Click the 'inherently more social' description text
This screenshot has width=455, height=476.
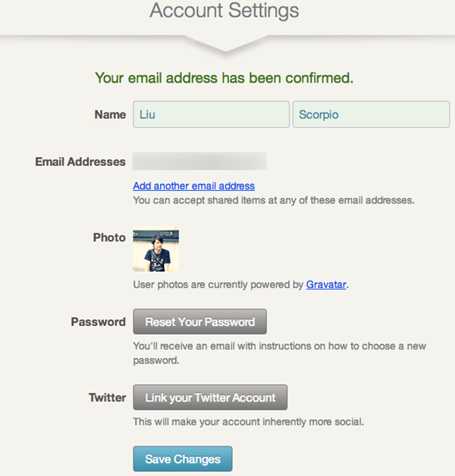[x=248, y=421]
